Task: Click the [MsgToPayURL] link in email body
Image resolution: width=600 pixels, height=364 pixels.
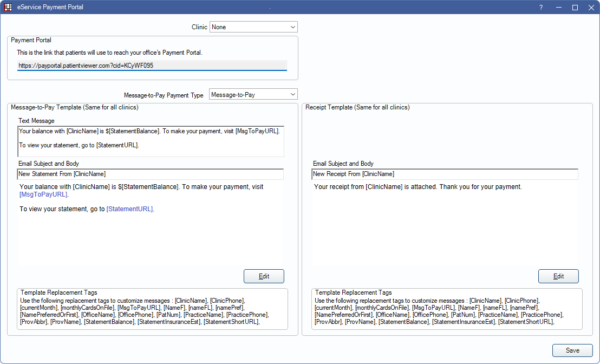Action: tap(43, 194)
